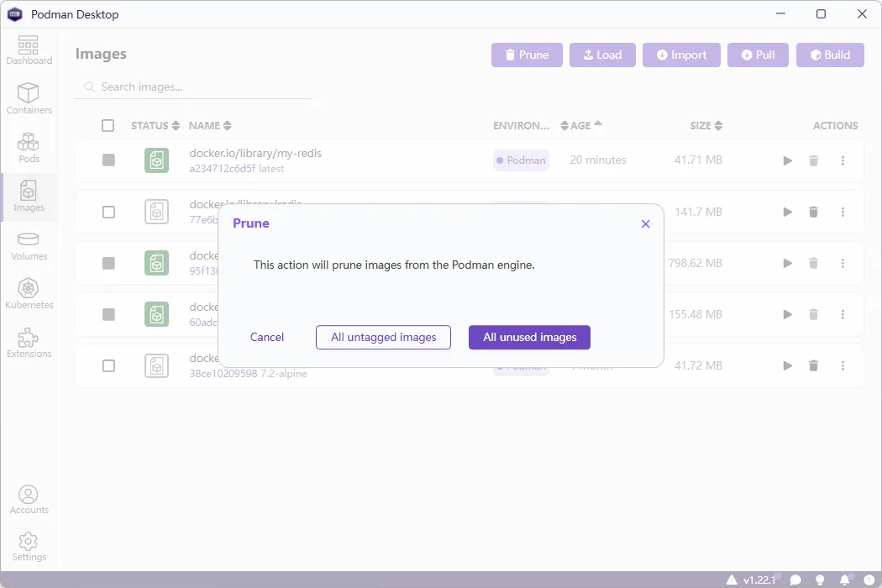Open the Dashboard sidebar section
The height and width of the screenshot is (588, 882).
(29, 50)
